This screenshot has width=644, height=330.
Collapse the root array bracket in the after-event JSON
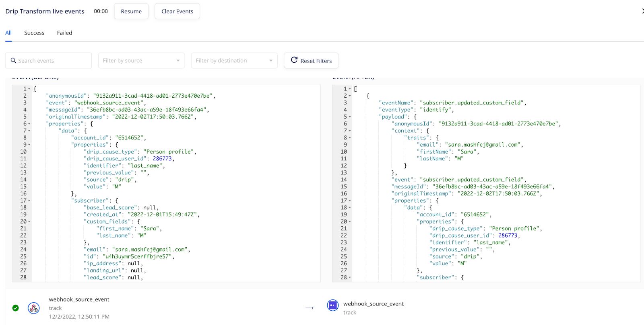point(350,89)
